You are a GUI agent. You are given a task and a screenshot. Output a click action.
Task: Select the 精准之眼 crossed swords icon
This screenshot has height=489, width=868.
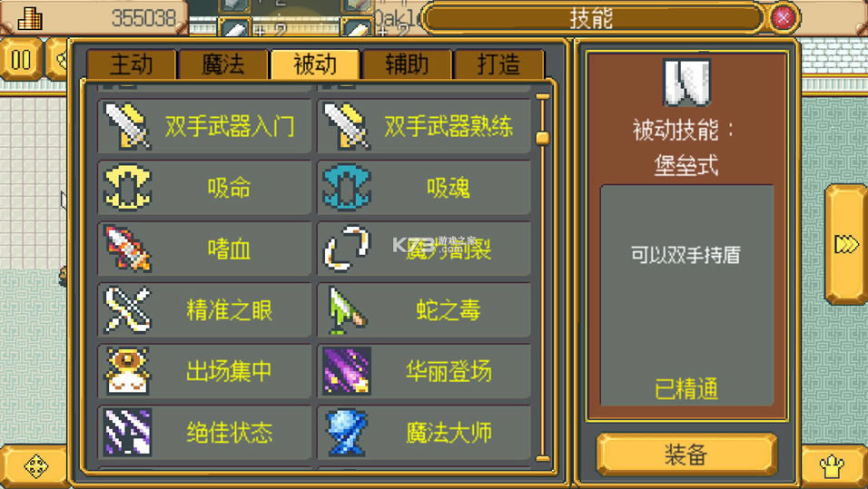[127, 309]
